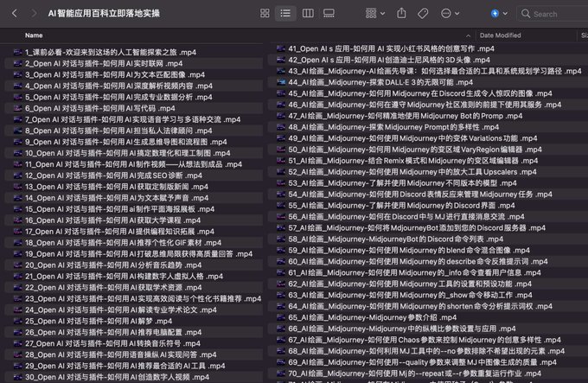The image size is (588, 383).
Task: Click the Tags icon in toolbar
Action: pyautogui.click(x=423, y=14)
